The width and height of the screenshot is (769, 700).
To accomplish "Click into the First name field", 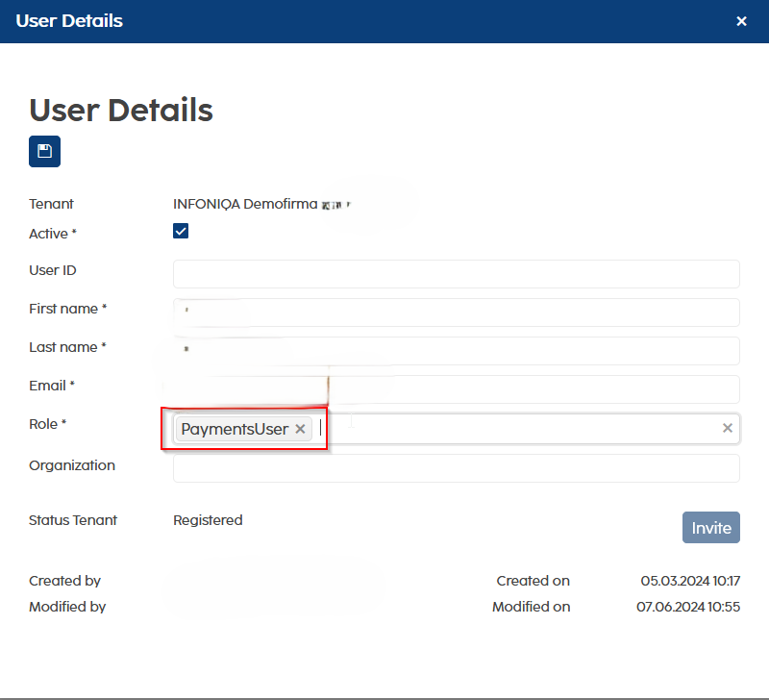I will [456, 312].
